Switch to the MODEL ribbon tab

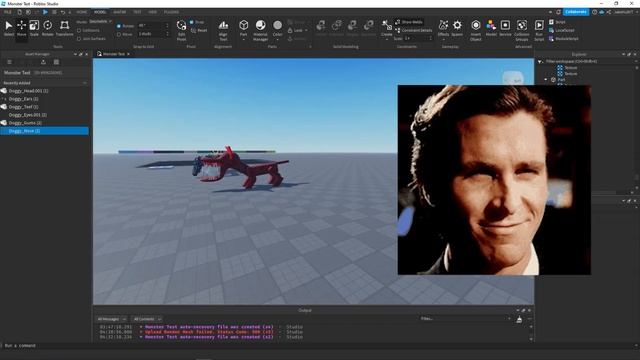pyautogui.click(x=100, y=12)
